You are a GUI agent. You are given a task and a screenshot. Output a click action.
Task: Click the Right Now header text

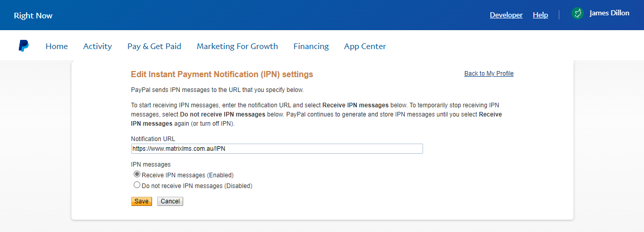pos(33,15)
